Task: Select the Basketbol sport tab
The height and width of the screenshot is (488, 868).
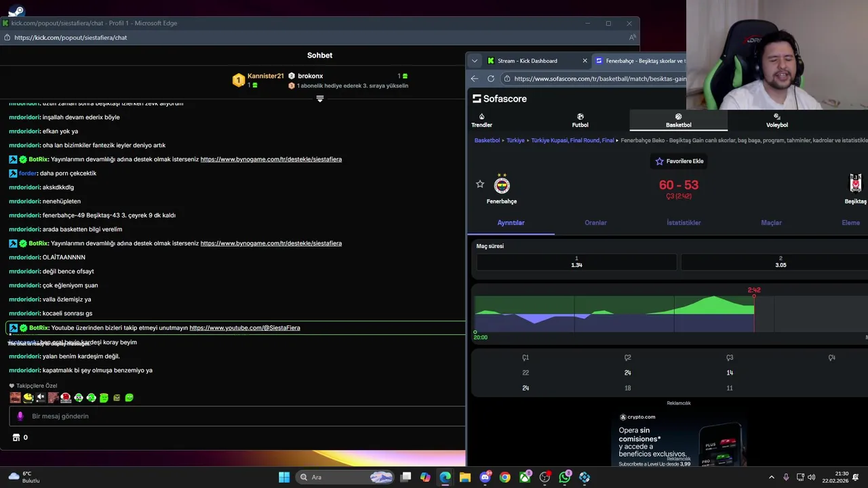Action: click(x=678, y=121)
